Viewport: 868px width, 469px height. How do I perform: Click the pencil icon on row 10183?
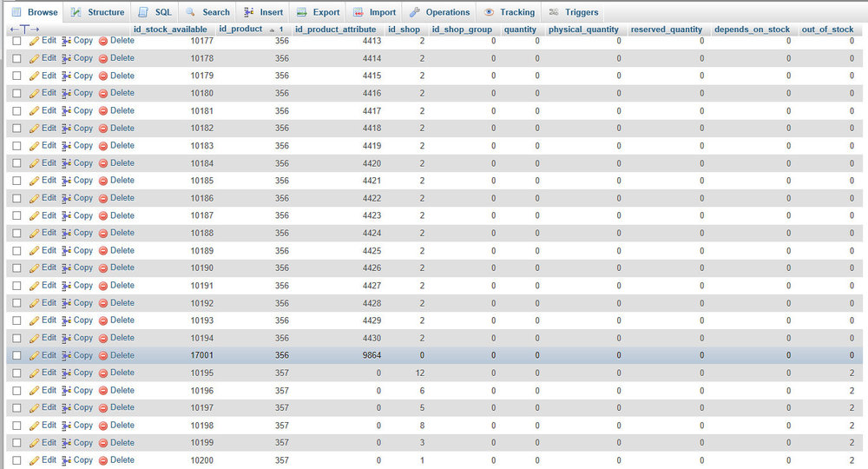coord(35,146)
